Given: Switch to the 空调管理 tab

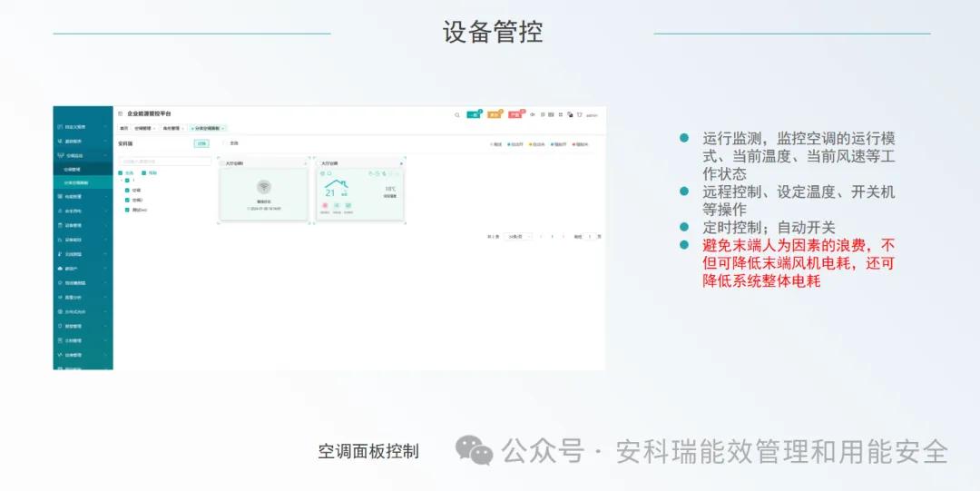Looking at the screenshot, I should click(x=143, y=128).
